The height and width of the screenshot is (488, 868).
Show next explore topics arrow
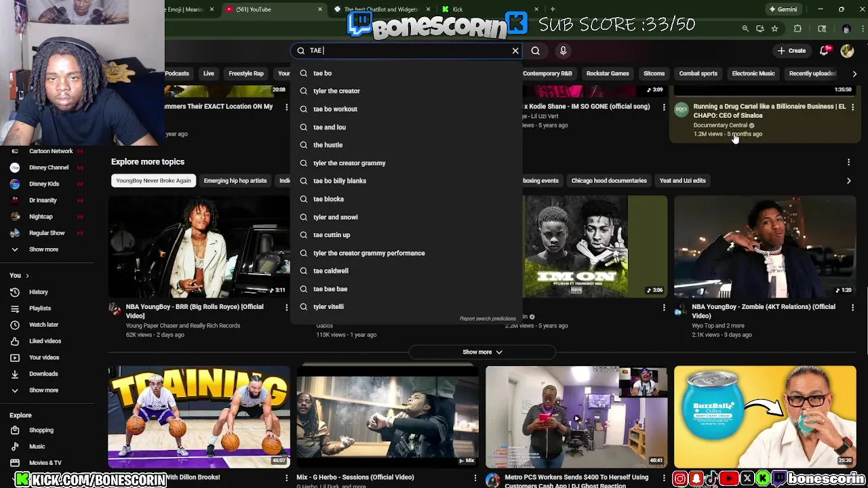[848, 181]
